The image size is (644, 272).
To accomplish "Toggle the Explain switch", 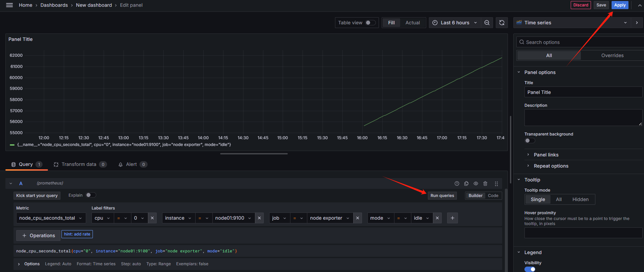I will tap(91, 195).
